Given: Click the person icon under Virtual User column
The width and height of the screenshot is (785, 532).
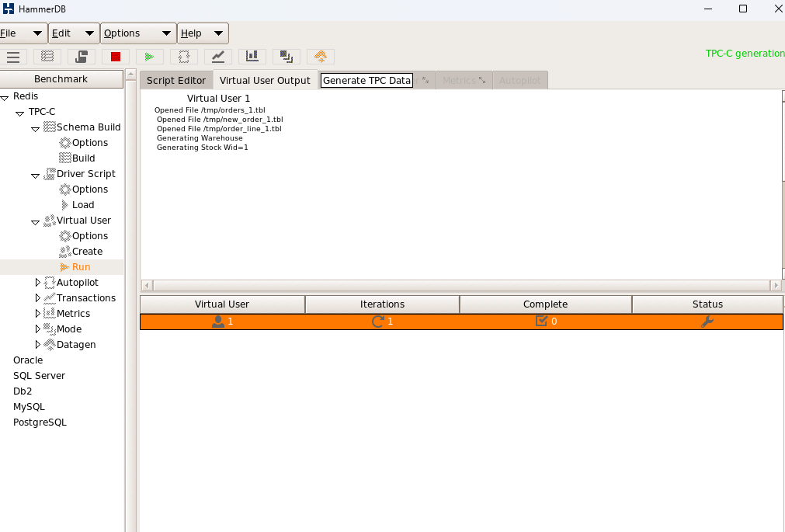Looking at the screenshot, I should [x=217, y=321].
